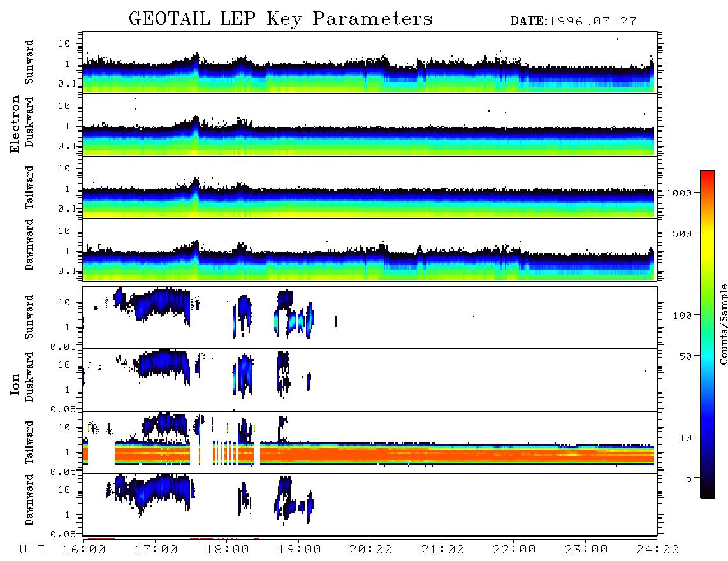The image size is (728, 561).
Task: Click the 500 tick on the colorbar
Action: [x=682, y=233]
